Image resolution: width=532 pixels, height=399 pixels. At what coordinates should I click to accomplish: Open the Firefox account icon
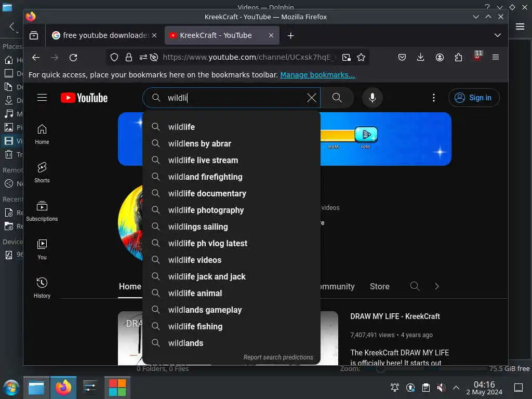tap(440, 57)
